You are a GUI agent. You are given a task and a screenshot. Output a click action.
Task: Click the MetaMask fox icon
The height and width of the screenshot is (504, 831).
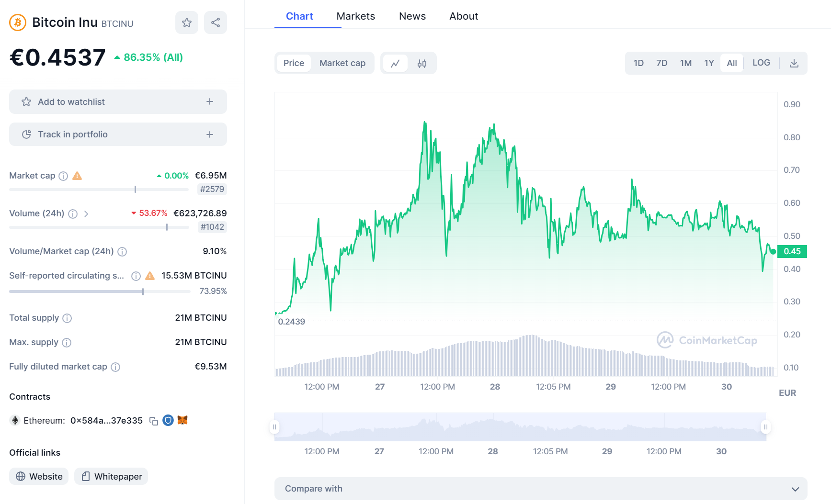point(182,420)
